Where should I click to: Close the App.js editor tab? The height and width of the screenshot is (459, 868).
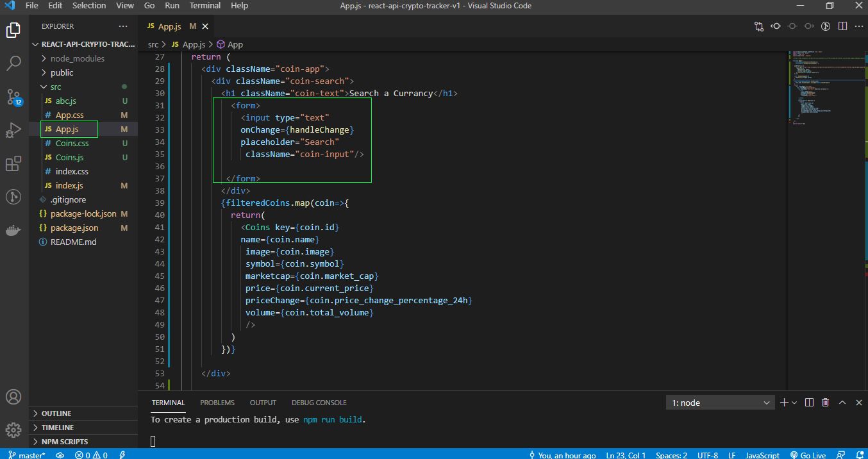pos(205,26)
